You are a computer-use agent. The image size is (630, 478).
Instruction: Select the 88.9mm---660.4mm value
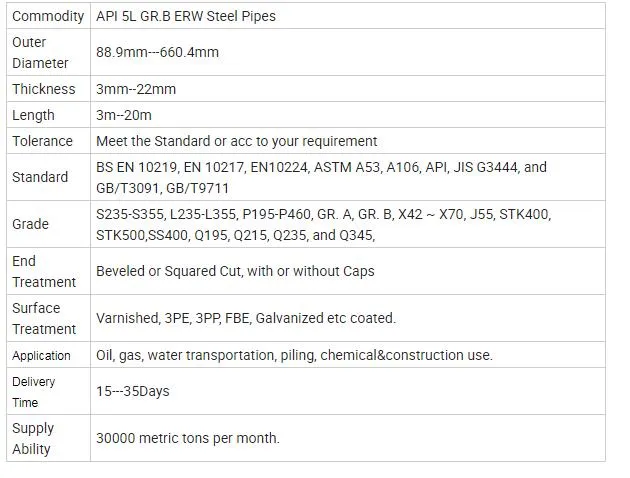[157, 52]
